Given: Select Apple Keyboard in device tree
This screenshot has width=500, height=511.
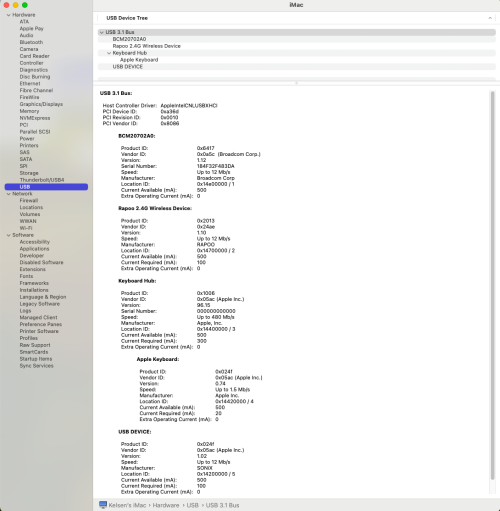Looking at the screenshot, I should 139,60.
